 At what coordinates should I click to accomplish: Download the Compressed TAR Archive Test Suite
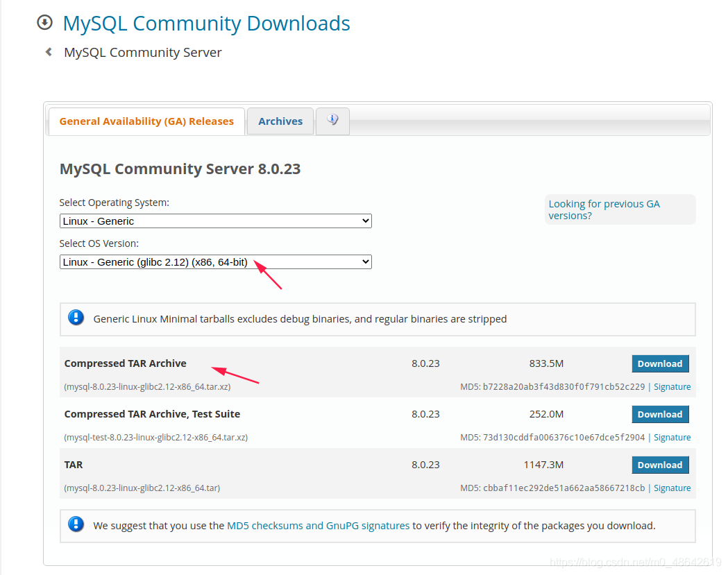[x=659, y=413]
